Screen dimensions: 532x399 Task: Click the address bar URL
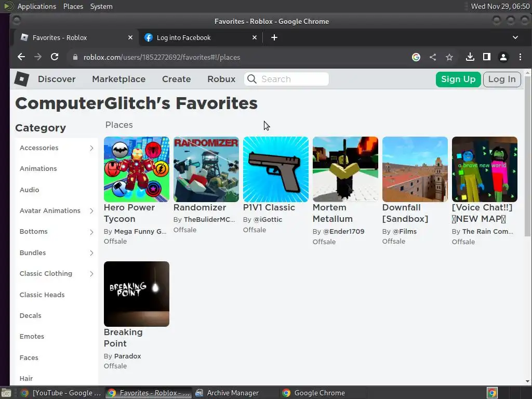162,57
